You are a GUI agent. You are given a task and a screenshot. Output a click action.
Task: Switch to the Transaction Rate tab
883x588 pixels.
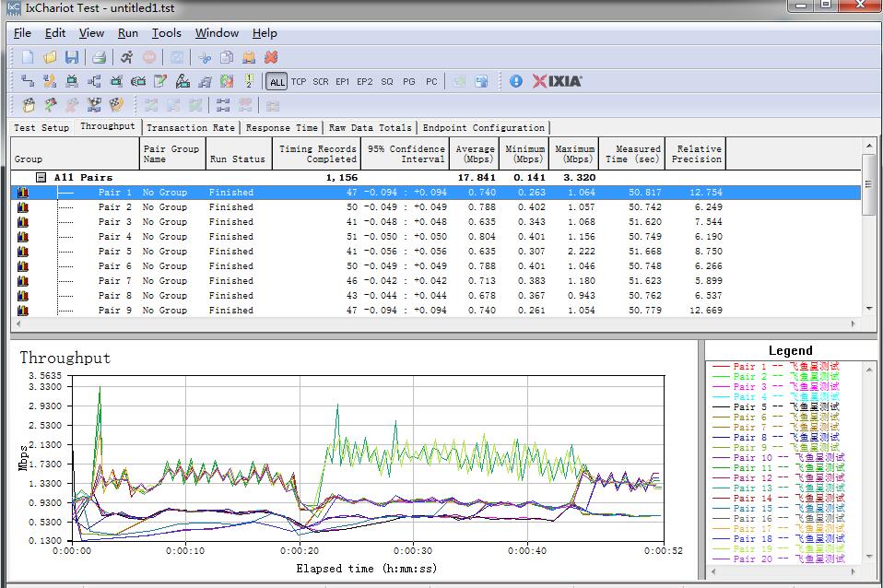pyautogui.click(x=191, y=128)
